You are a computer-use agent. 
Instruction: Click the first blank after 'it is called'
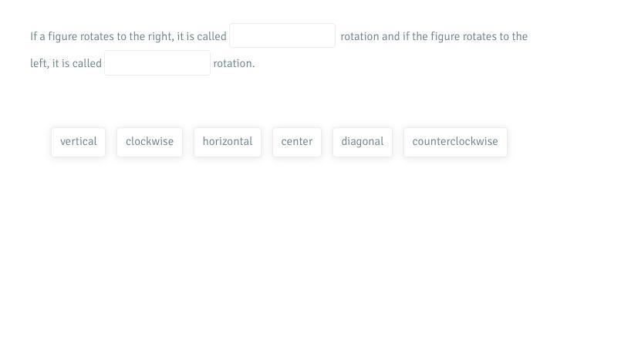tap(282, 35)
